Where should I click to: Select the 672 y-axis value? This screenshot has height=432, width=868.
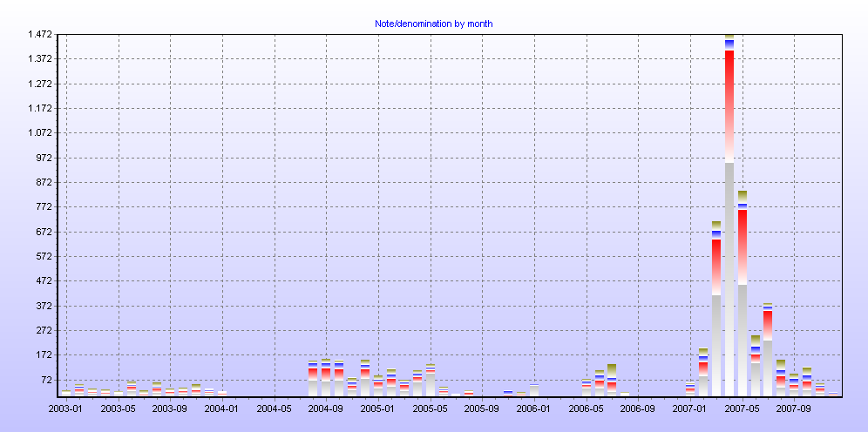tap(44, 232)
